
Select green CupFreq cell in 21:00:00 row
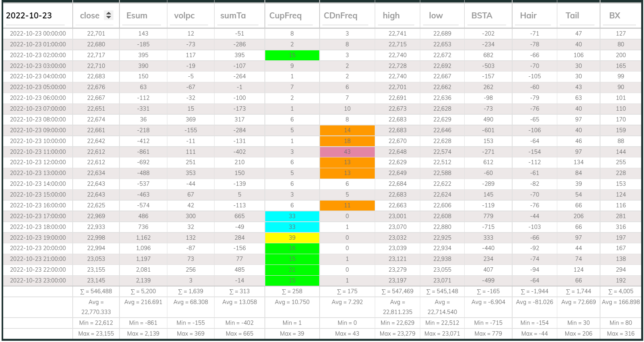click(292, 259)
